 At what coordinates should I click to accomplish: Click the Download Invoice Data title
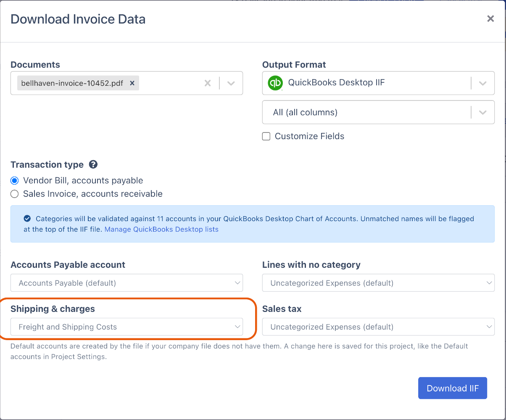[x=78, y=19]
